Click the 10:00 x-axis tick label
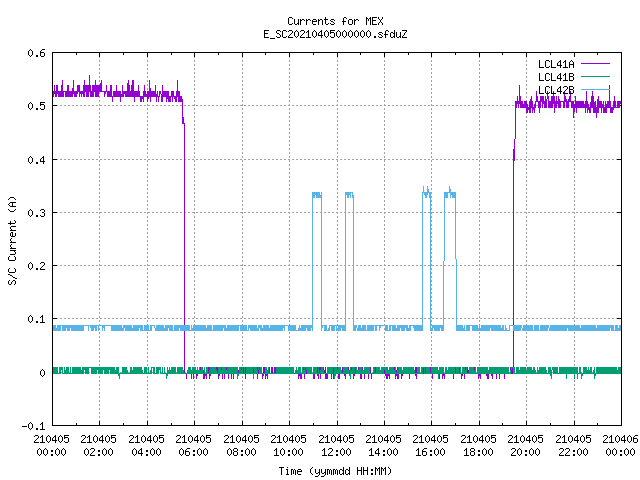This screenshot has height=480, width=640. pyautogui.click(x=289, y=452)
